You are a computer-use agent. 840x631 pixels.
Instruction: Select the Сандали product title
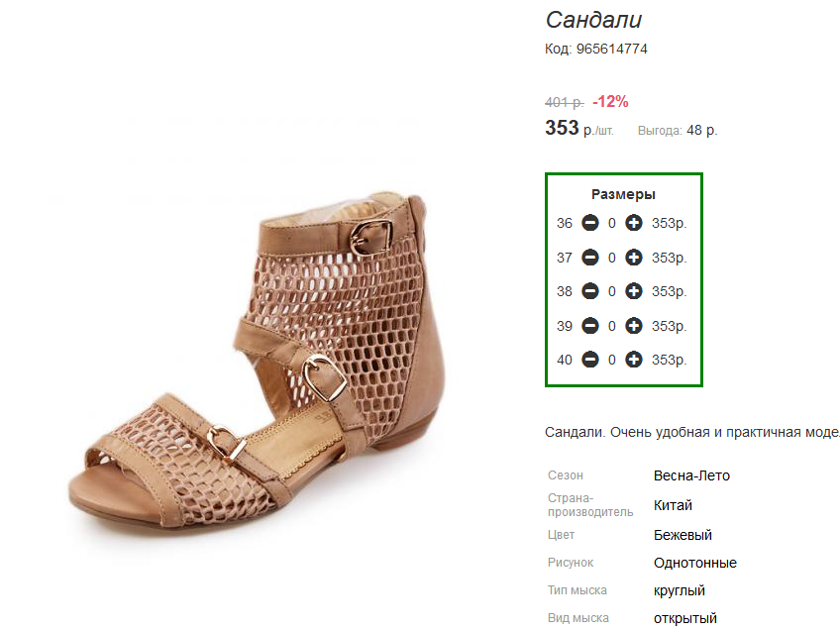[x=593, y=21]
